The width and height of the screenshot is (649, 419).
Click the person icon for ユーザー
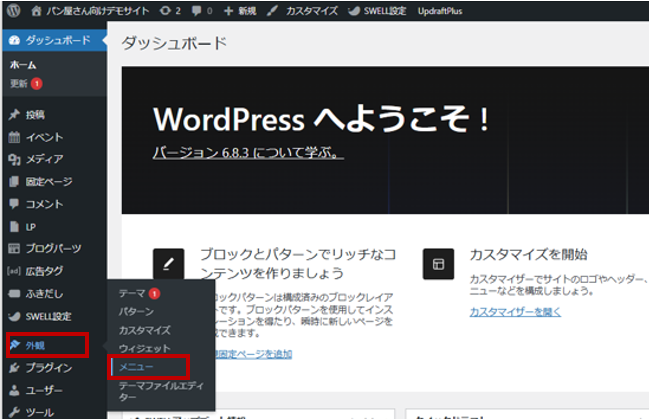click(x=14, y=390)
